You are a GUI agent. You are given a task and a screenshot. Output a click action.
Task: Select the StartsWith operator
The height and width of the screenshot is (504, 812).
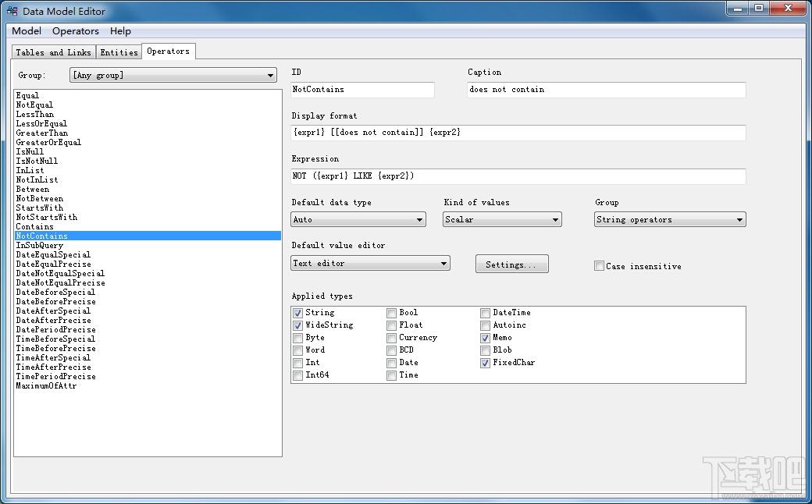pos(40,208)
